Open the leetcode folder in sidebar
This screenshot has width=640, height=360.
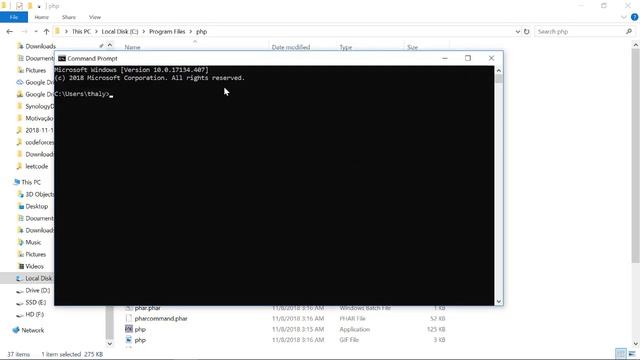(36, 166)
